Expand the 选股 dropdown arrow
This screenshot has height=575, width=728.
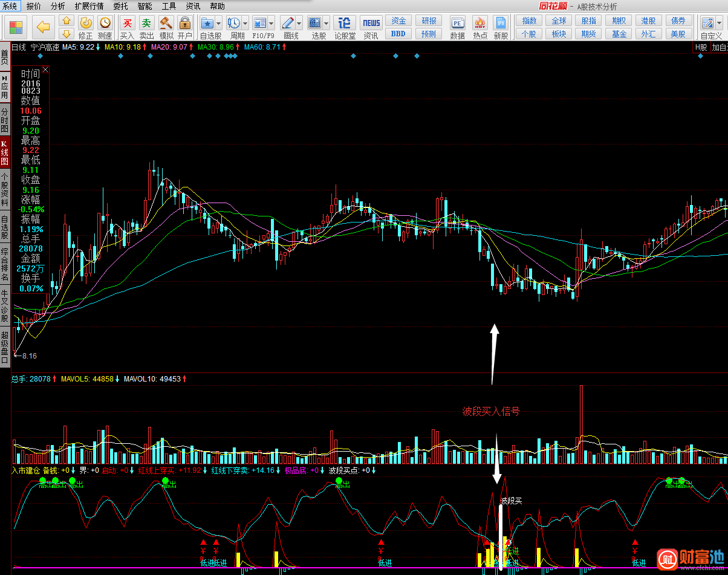point(327,24)
